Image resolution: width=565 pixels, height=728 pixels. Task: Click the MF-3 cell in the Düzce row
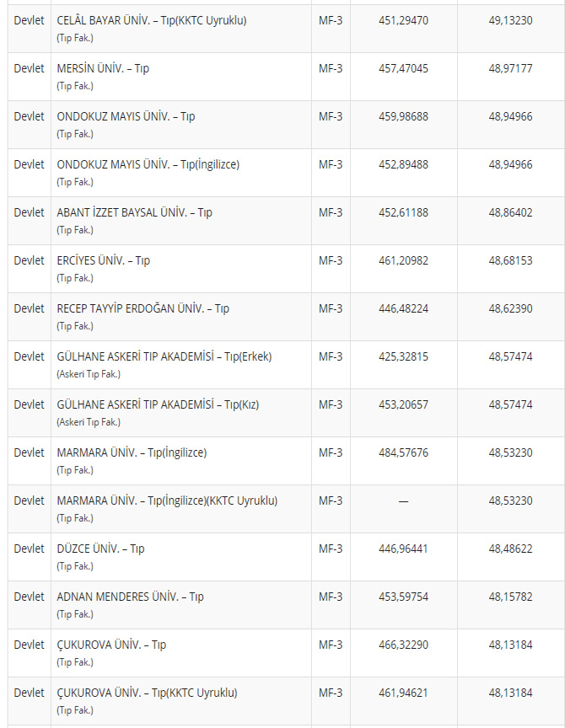[331, 549]
